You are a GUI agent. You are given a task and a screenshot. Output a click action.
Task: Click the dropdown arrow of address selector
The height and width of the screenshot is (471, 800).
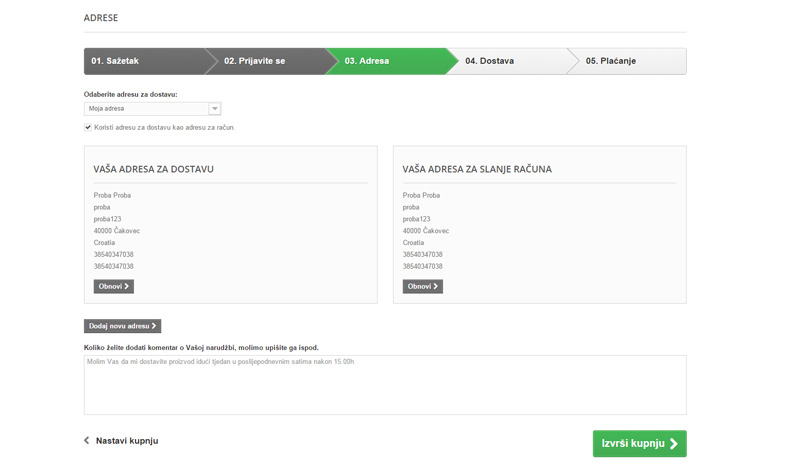215,109
